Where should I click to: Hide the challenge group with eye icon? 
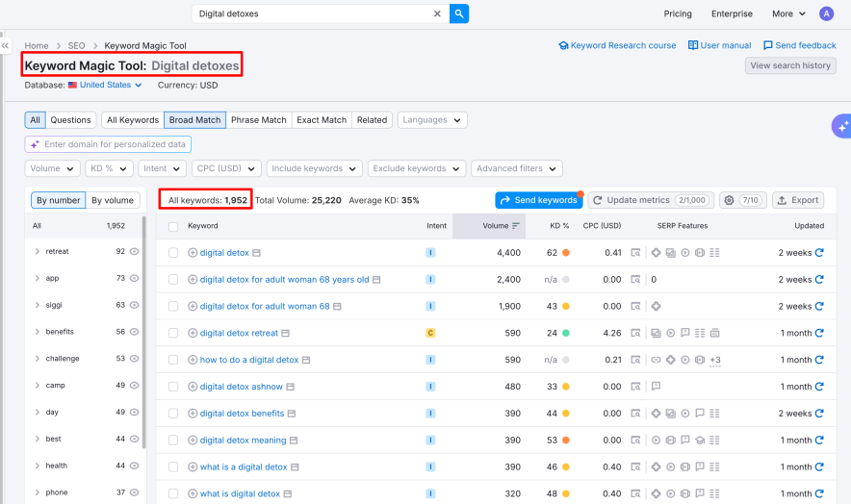[x=134, y=359]
